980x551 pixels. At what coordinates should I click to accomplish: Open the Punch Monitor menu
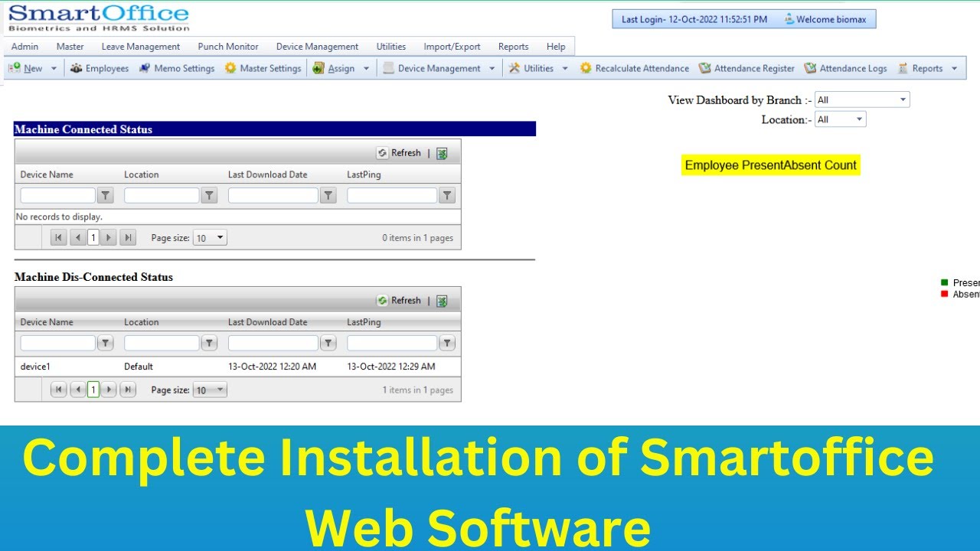[228, 47]
